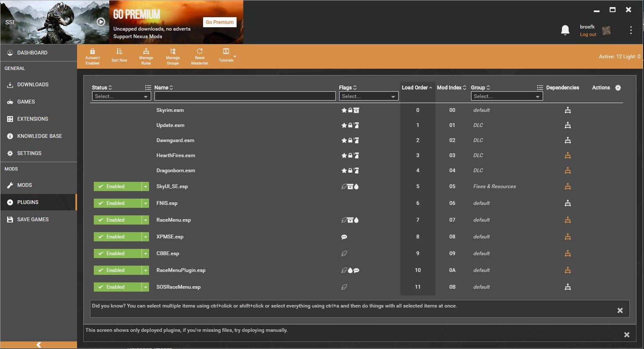644x349 pixels.
Task: Open table column settings gear
Action: pos(618,88)
